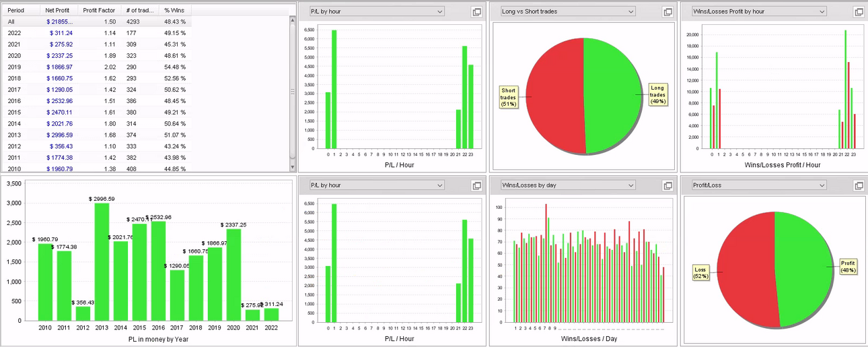Click the Short trades (51%) pie label
Screen dimensions: 868x347
[x=508, y=97]
